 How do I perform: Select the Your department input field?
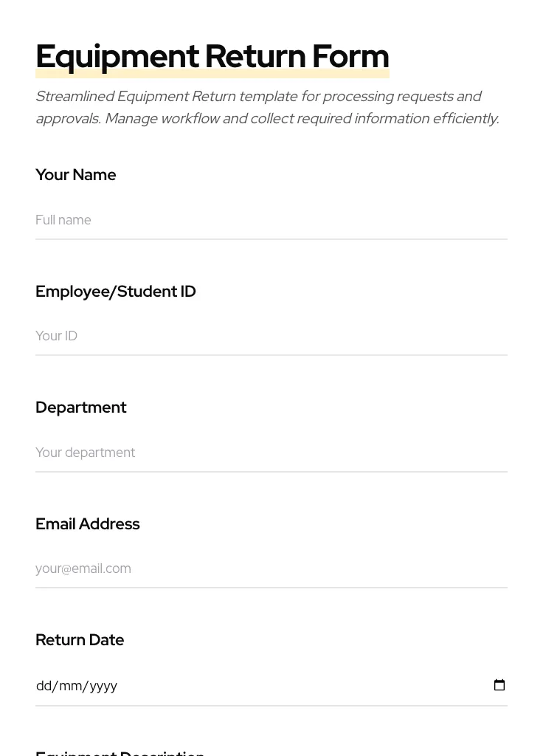(271, 453)
